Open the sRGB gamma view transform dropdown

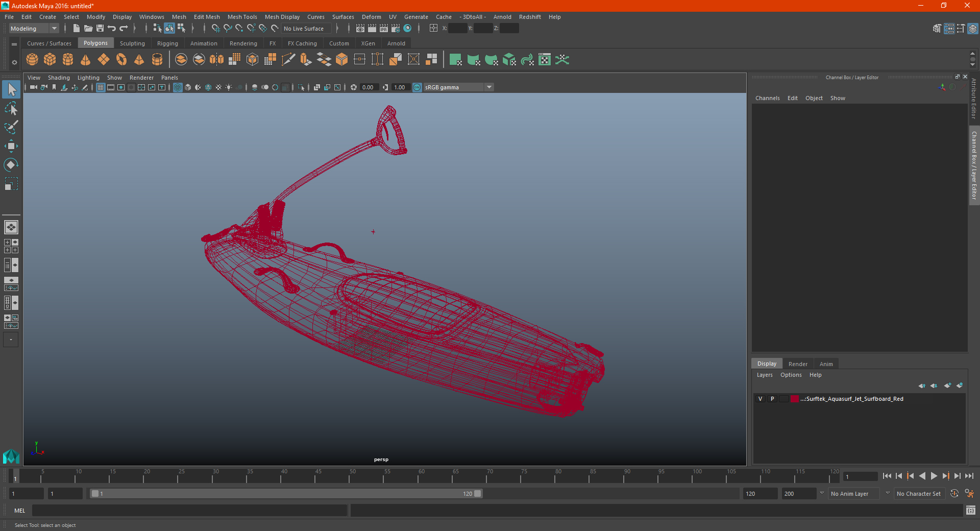[x=459, y=87]
